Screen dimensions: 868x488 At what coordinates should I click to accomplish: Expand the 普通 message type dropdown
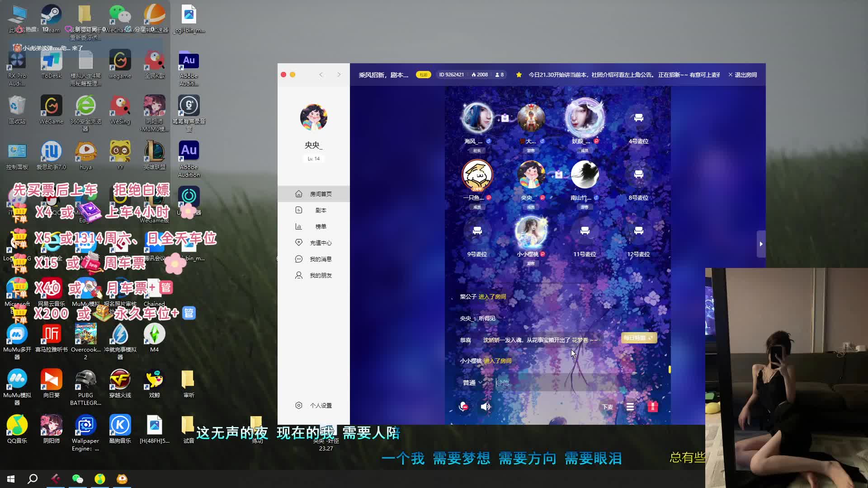[472, 383]
